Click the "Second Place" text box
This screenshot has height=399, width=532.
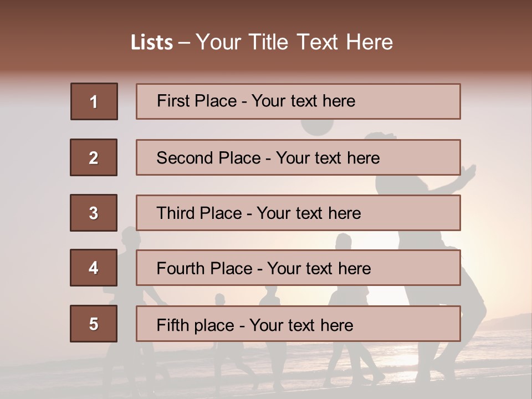click(x=298, y=157)
